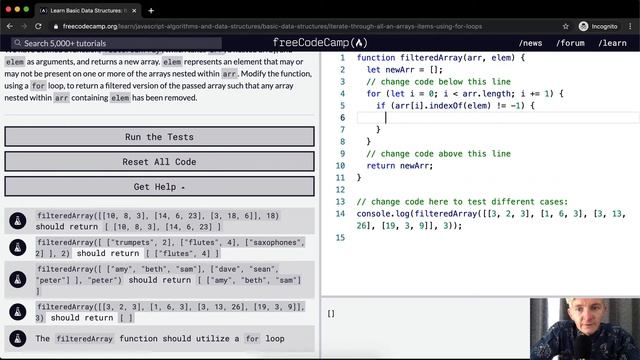Focus the Search 5,000+ tutorials field

(117, 43)
